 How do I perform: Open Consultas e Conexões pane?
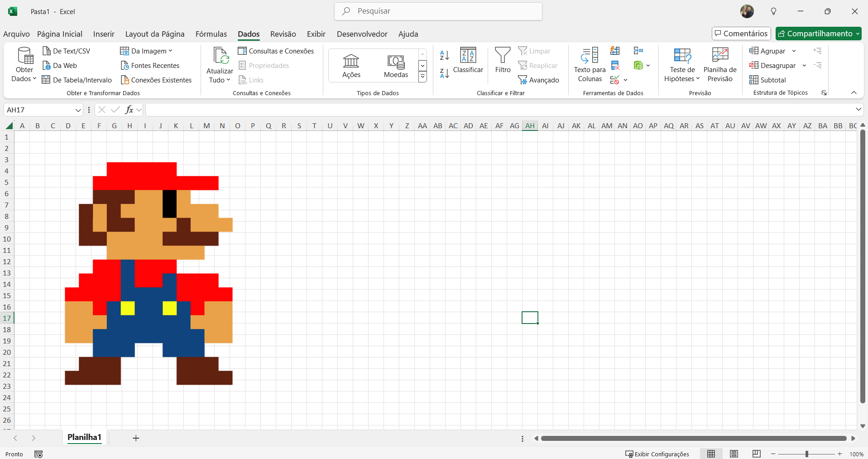276,51
